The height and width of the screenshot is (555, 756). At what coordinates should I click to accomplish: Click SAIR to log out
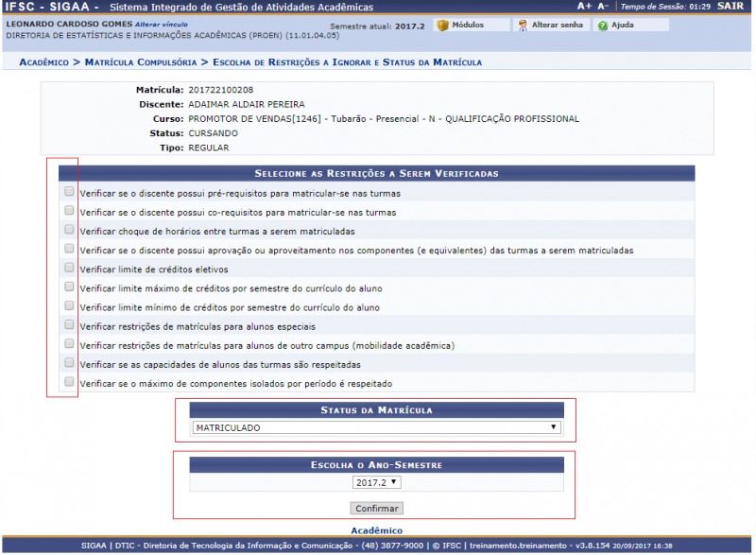tap(730, 6)
